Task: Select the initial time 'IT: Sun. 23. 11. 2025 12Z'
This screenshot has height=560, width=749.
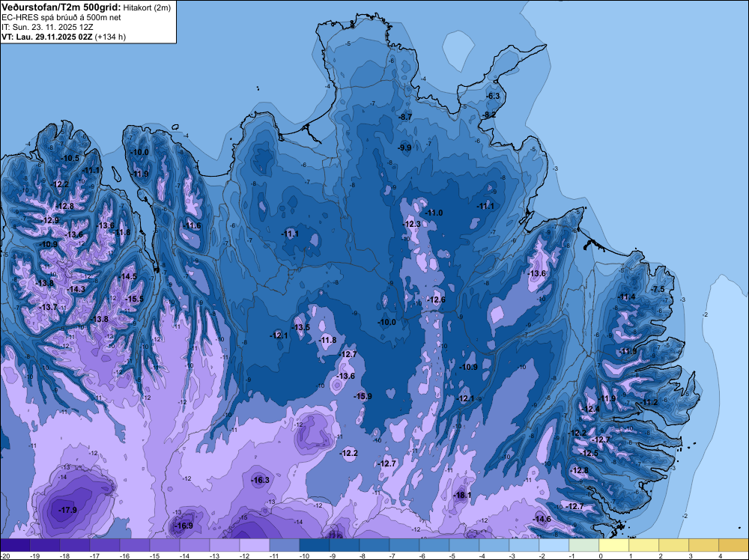Action: click(47, 27)
